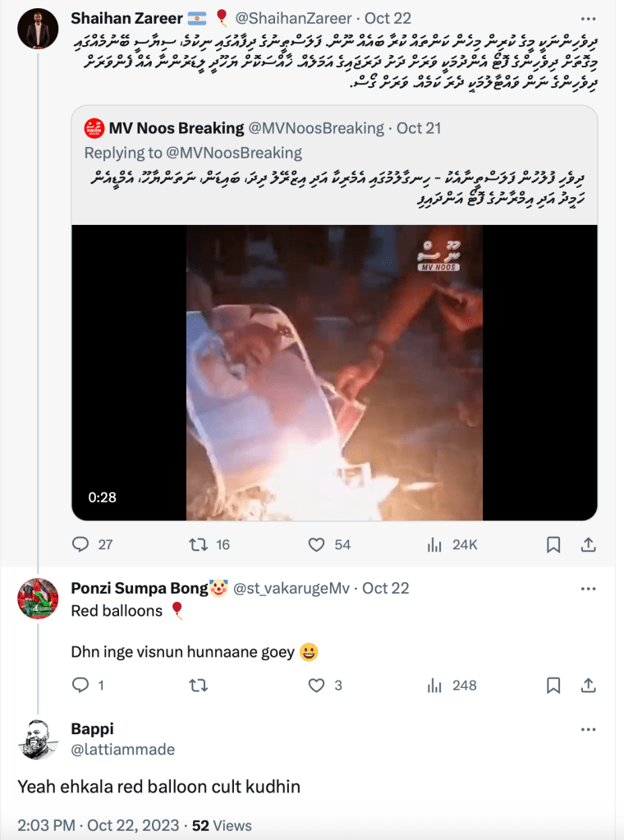Image resolution: width=624 pixels, height=840 pixels.
Task: Share Ponzi Sumpa Bong's reply
Action: 588,685
